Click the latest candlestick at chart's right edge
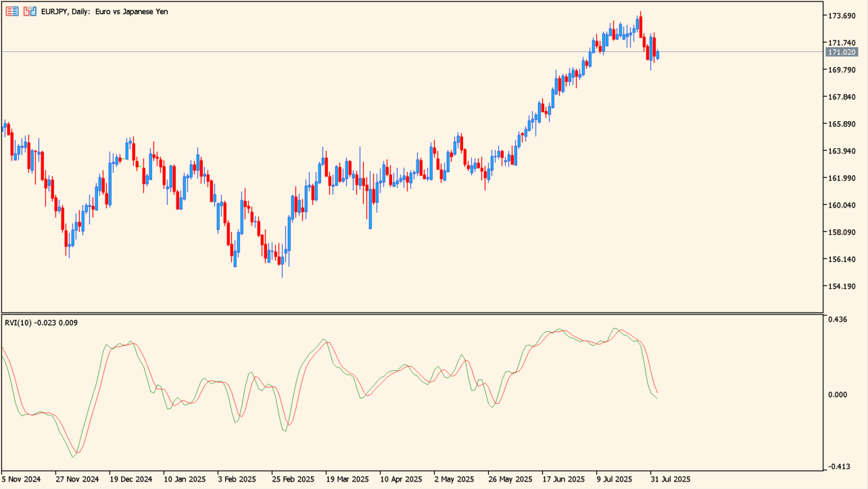 click(657, 55)
